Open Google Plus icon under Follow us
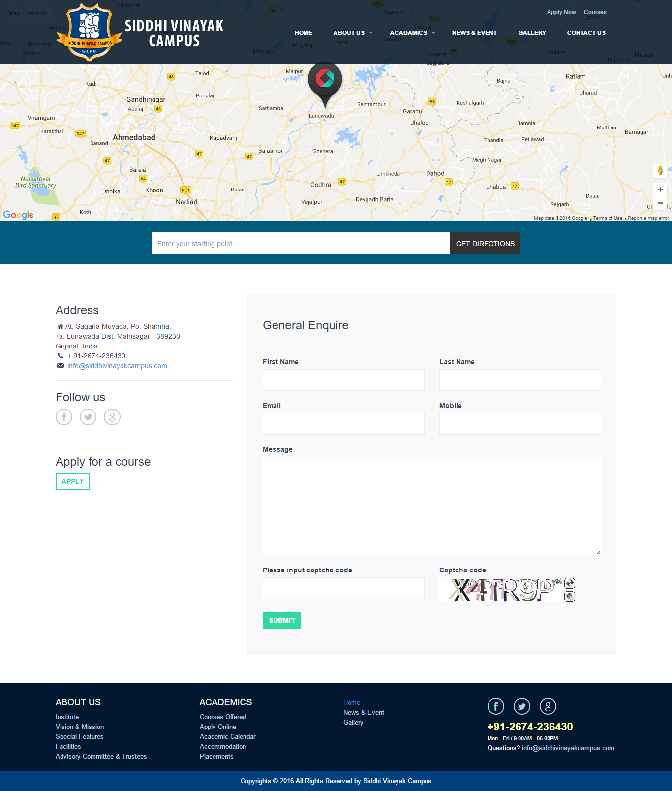 pos(112,417)
